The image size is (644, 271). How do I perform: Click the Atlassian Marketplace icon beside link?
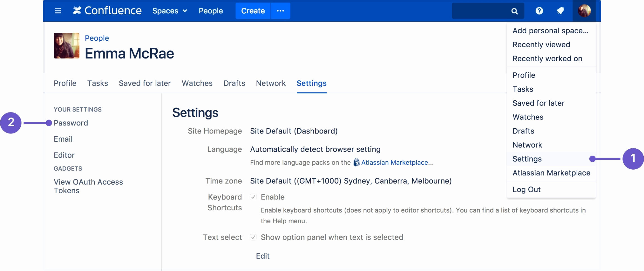(x=357, y=162)
